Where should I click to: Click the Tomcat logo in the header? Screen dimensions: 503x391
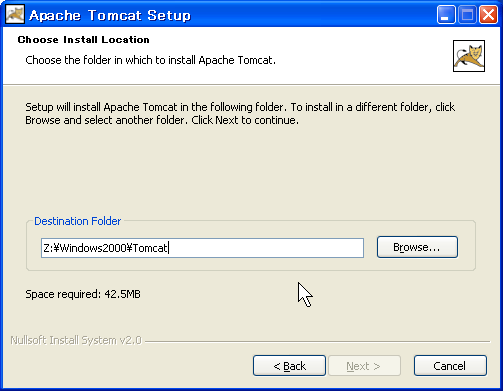pos(469,56)
